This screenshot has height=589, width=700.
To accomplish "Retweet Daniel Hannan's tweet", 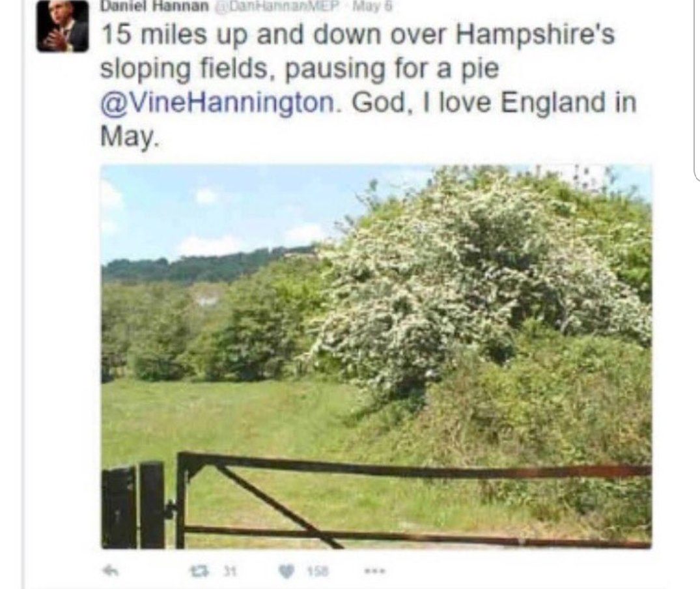I will click(x=193, y=570).
